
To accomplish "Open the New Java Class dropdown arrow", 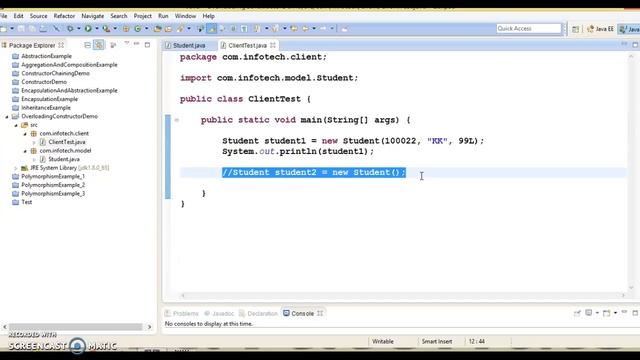I will 147,29.
